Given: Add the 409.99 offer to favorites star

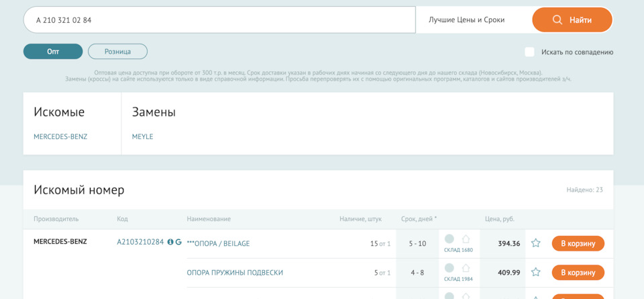Looking at the screenshot, I should 535,272.
